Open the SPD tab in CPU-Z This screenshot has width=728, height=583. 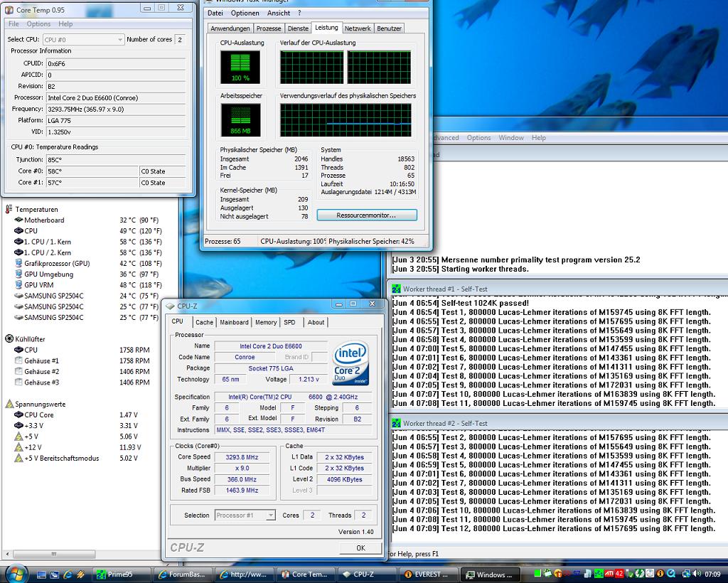290,322
